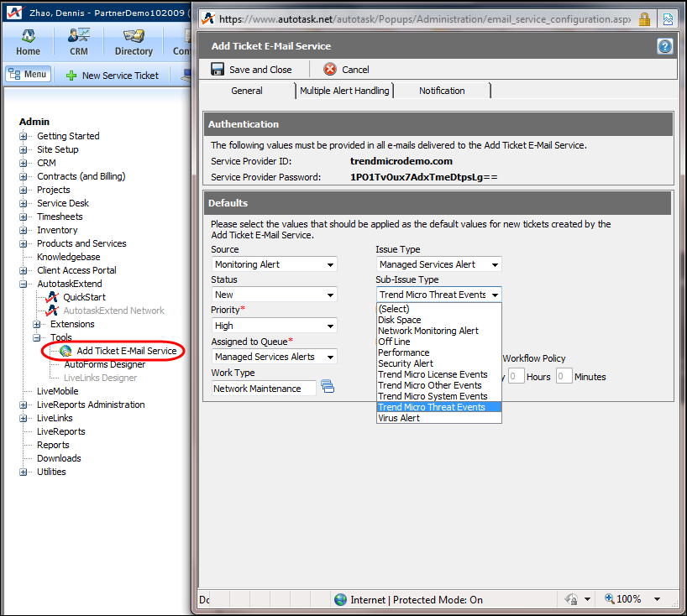The image size is (687, 616).
Task: Open the Source dropdown
Action: click(x=274, y=264)
